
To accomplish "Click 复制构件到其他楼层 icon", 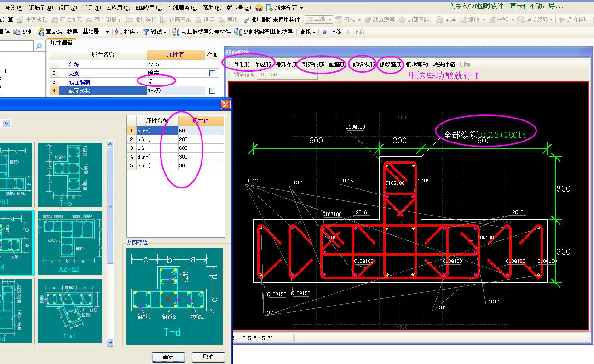I will (x=237, y=32).
